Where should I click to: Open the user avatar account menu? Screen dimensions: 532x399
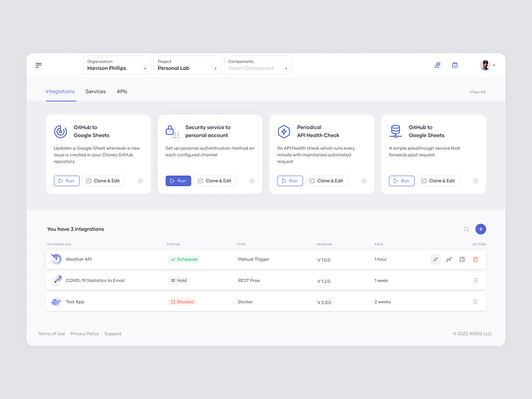coord(488,65)
